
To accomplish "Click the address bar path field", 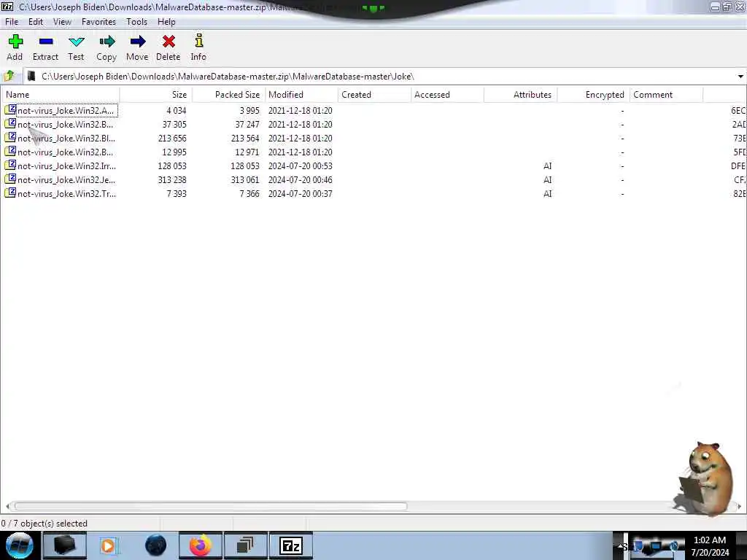I will click(x=386, y=76).
